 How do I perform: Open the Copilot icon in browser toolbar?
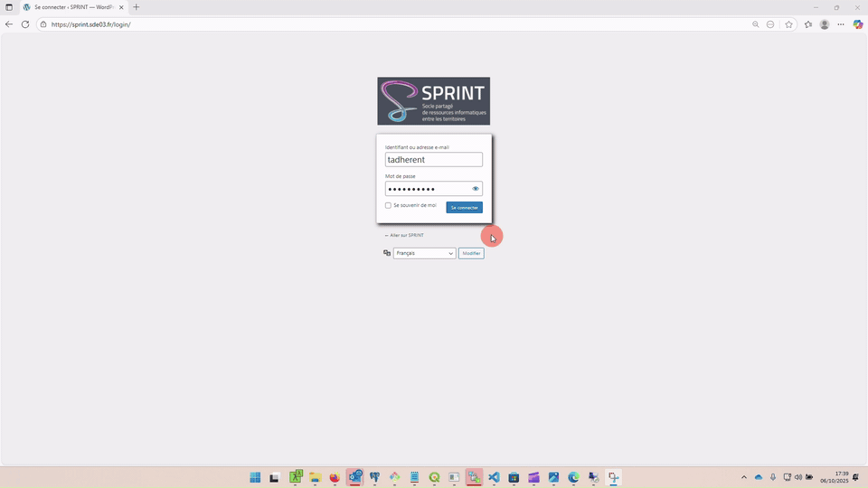click(x=858, y=24)
